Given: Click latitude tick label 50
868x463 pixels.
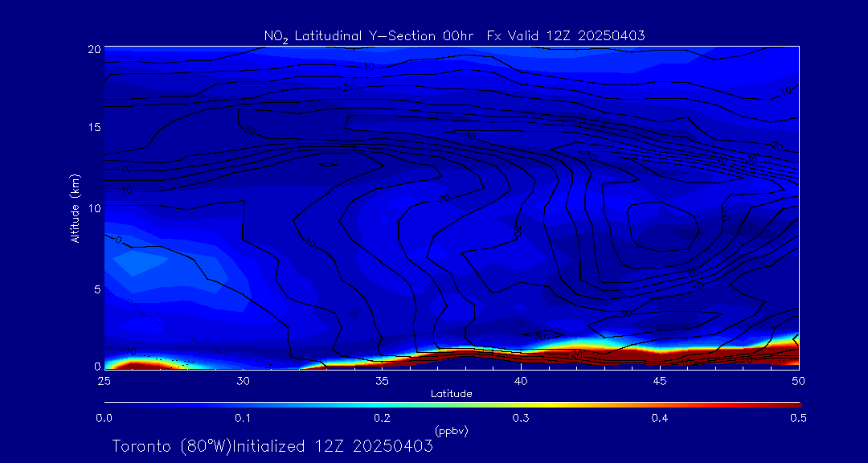Looking at the screenshot, I should point(798,381).
